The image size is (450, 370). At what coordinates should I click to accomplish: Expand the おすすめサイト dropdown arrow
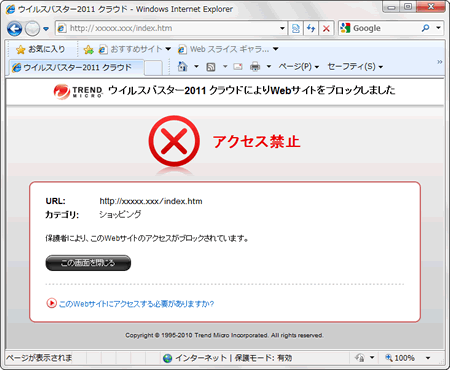[168, 49]
